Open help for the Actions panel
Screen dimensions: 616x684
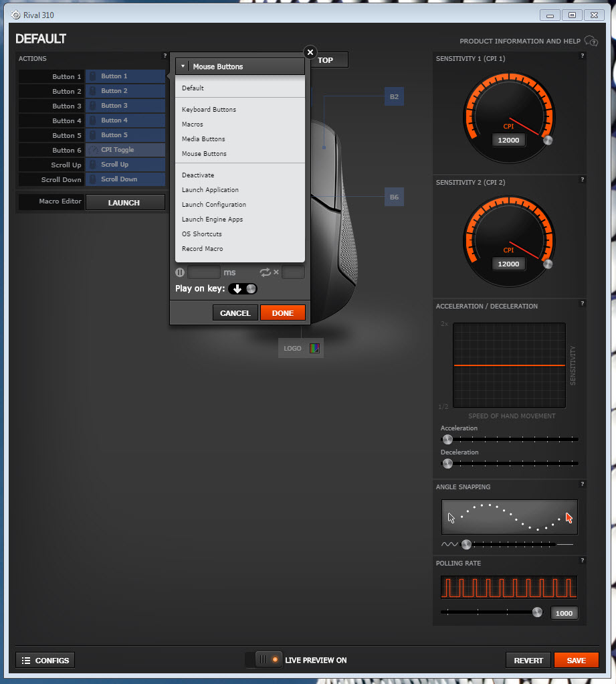(x=165, y=56)
